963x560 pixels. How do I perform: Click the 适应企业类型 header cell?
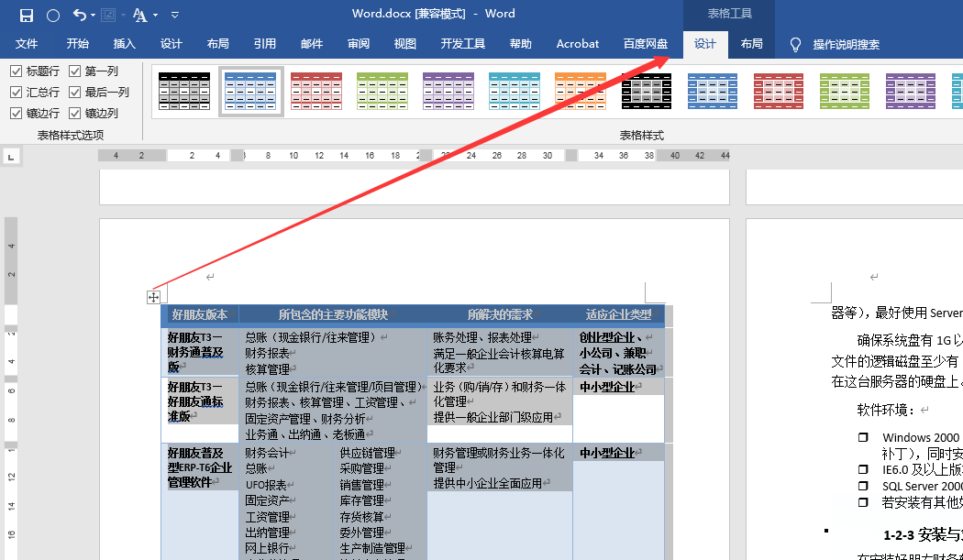(x=618, y=314)
